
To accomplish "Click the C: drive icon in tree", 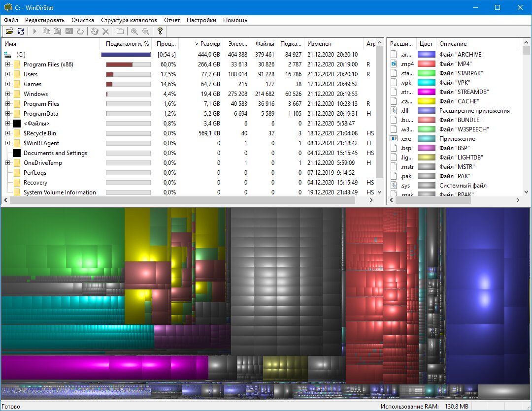I will (7, 54).
